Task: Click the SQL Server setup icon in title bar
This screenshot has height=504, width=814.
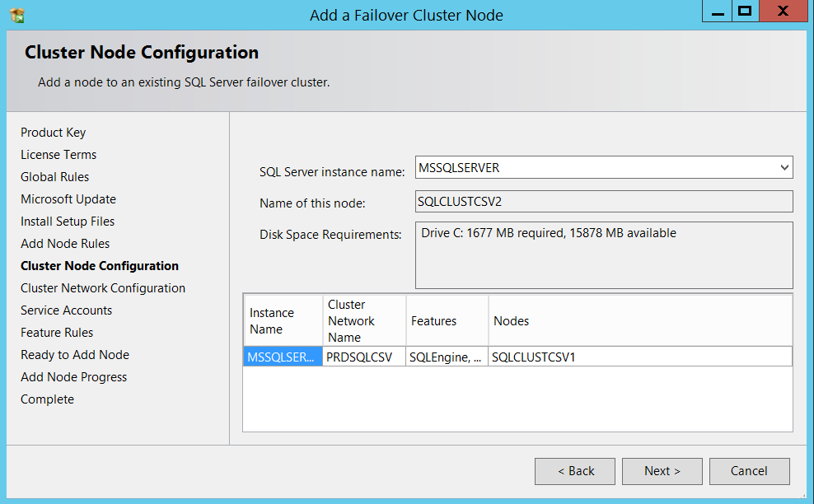Action: [x=16, y=15]
